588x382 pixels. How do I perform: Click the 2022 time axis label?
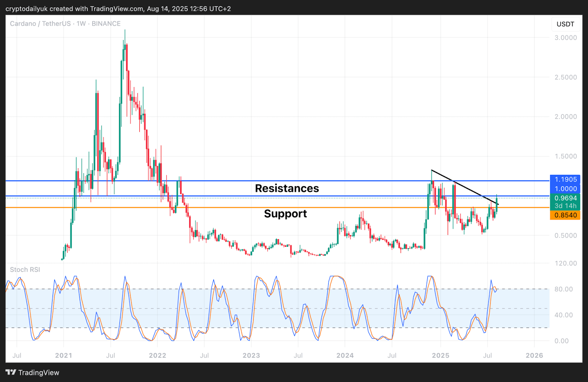click(157, 356)
